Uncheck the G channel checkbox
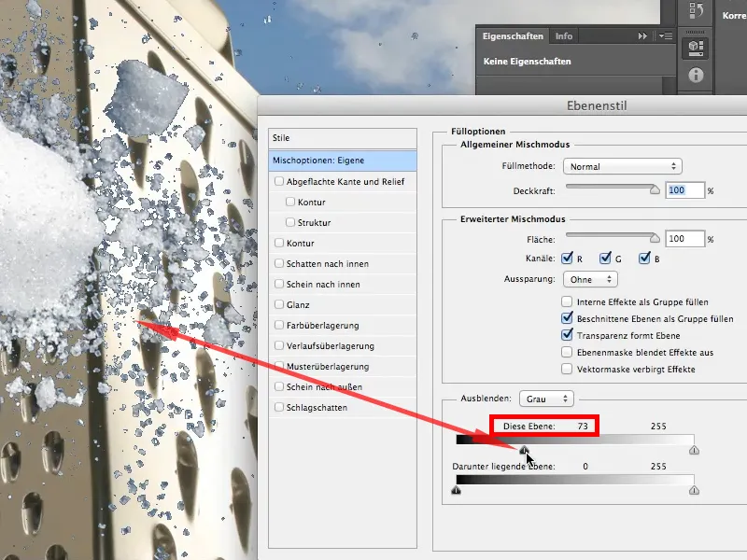 click(605, 259)
